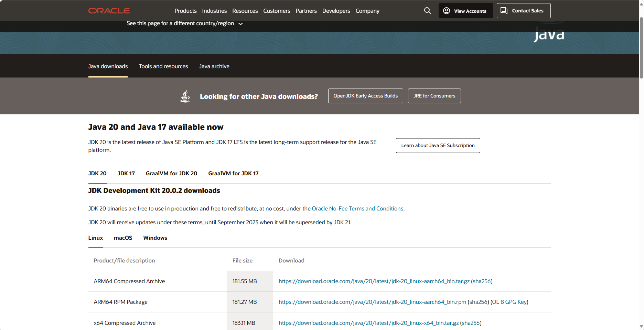Click the '183.11 MB' file size

(x=244, y=323)
